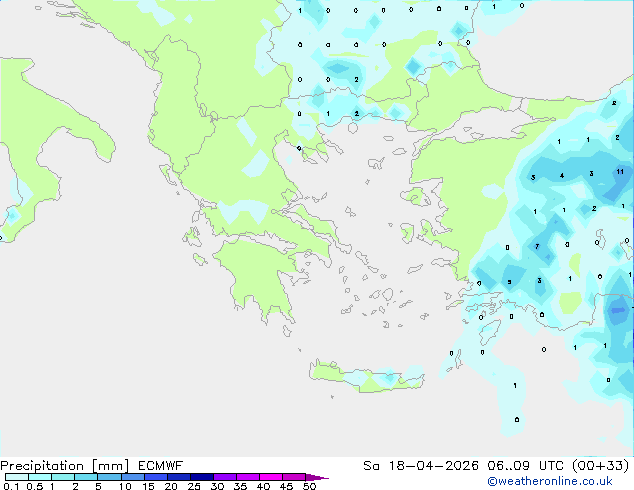This screenshot has width=634, height=490.
Task: Click the 'Precipitation [mm]' label
Action: pyautogui.click(x=65, y=466)
